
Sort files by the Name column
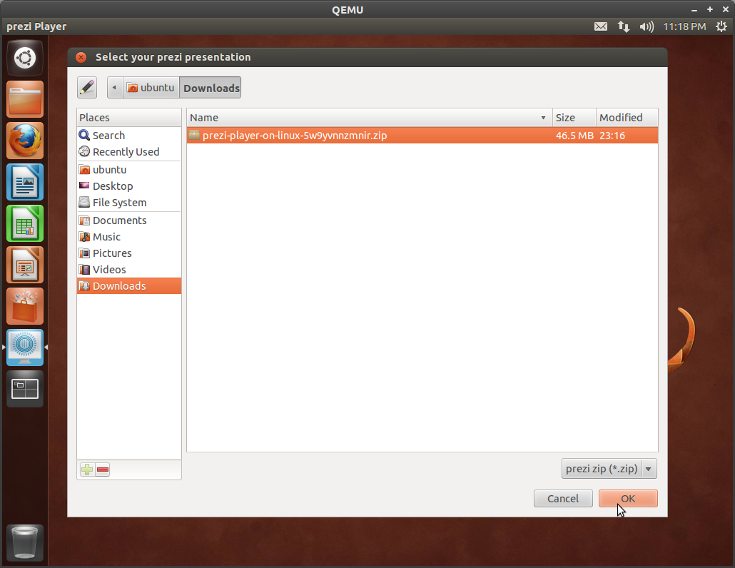click(369, 118)
